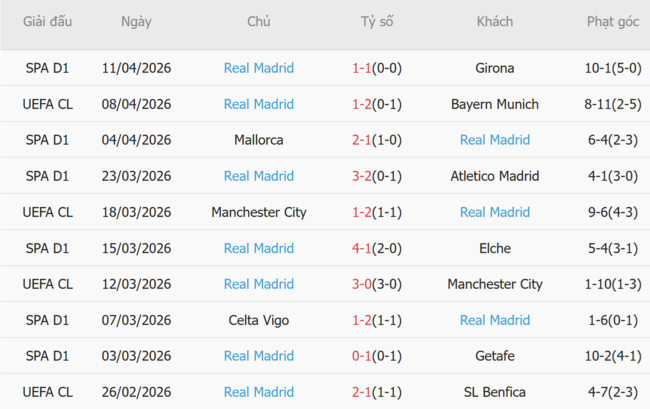Open the Bayern Munich team entry
Screen dimensions: 650x409
495,104
